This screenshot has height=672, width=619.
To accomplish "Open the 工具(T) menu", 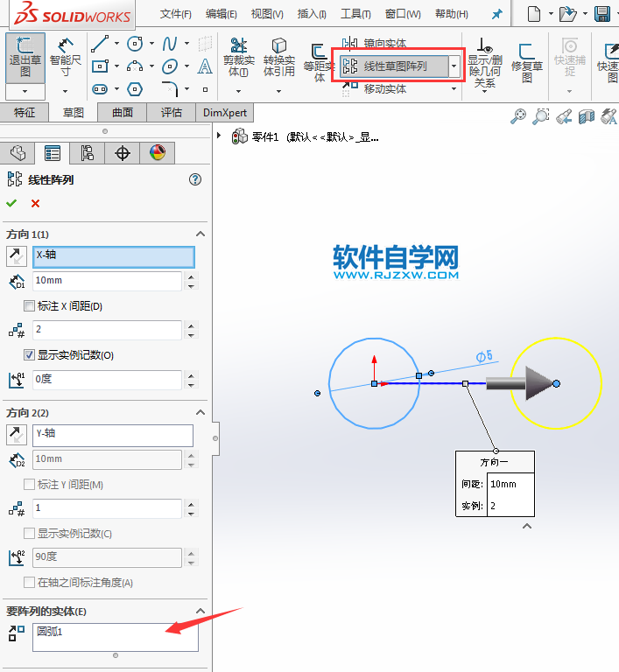I will (x=355, y=14).
